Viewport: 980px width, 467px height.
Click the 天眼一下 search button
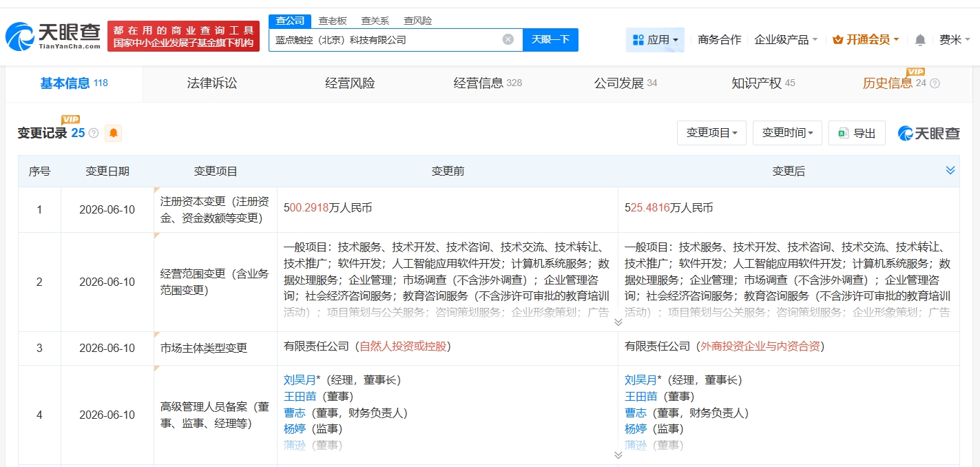click(550, 39)
